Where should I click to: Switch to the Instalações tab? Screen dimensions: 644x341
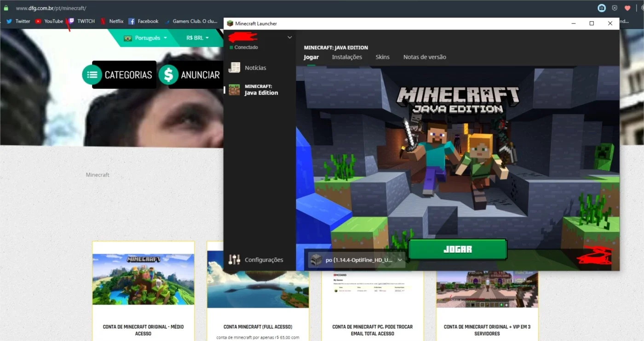pyautogui.click(x=347, y=57)
